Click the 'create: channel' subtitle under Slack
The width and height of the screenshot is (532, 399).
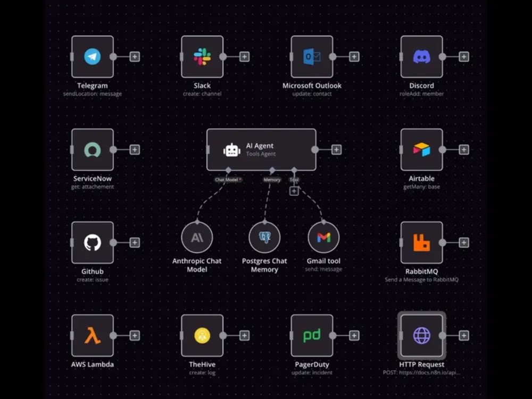coord(202,94)
